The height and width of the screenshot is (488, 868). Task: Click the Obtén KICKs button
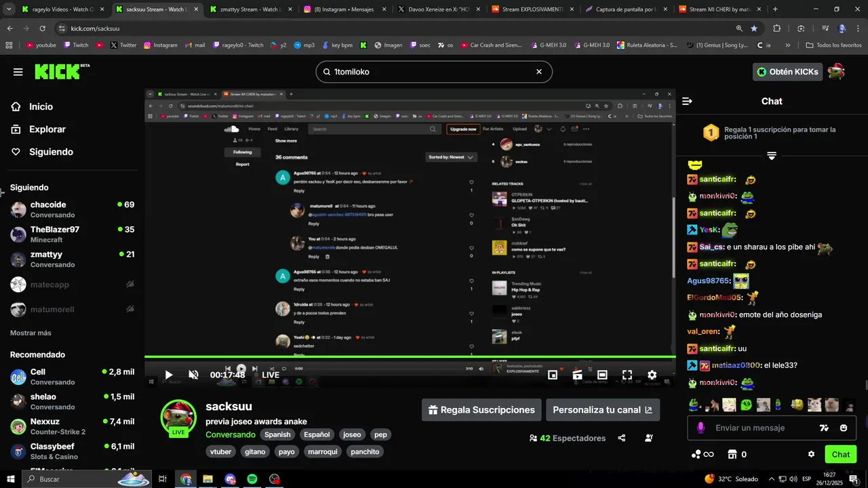point(787,72)
